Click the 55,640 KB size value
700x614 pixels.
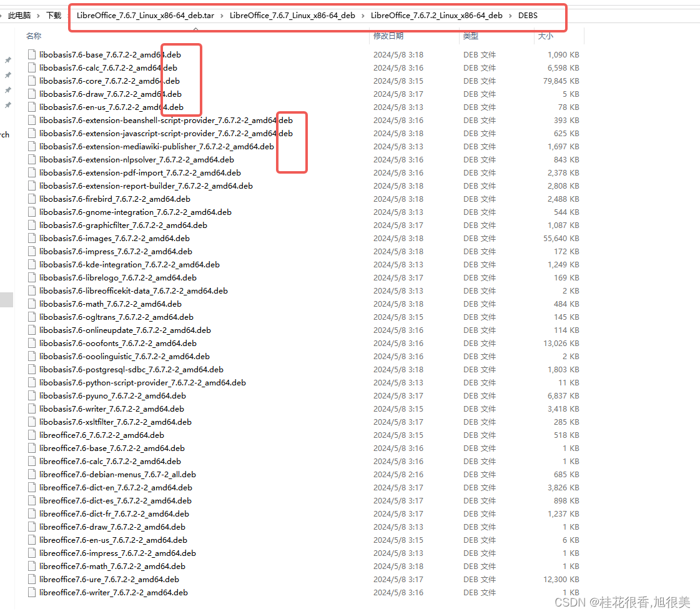point(561,238)
